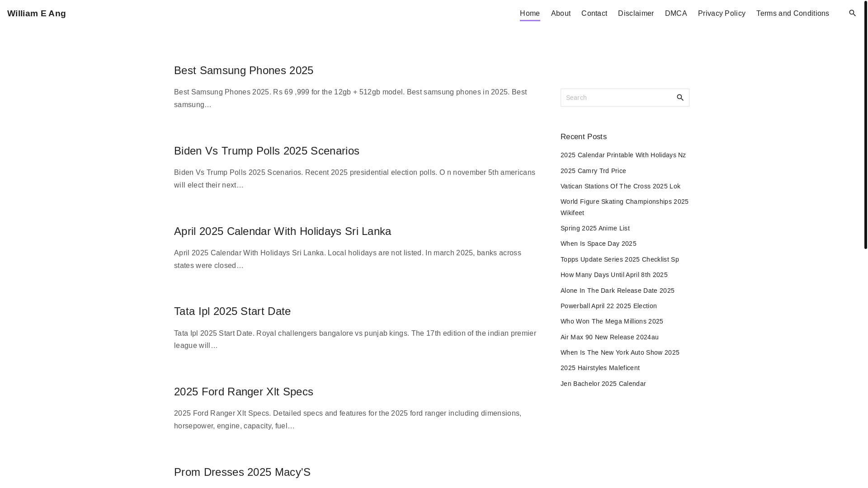Click the Recent Posts heading

[584, 137]
